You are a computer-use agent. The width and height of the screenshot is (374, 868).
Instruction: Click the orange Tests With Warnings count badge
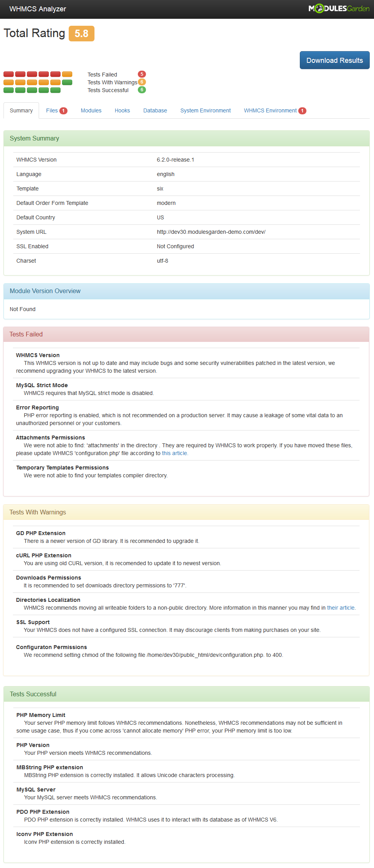point(142,82)
